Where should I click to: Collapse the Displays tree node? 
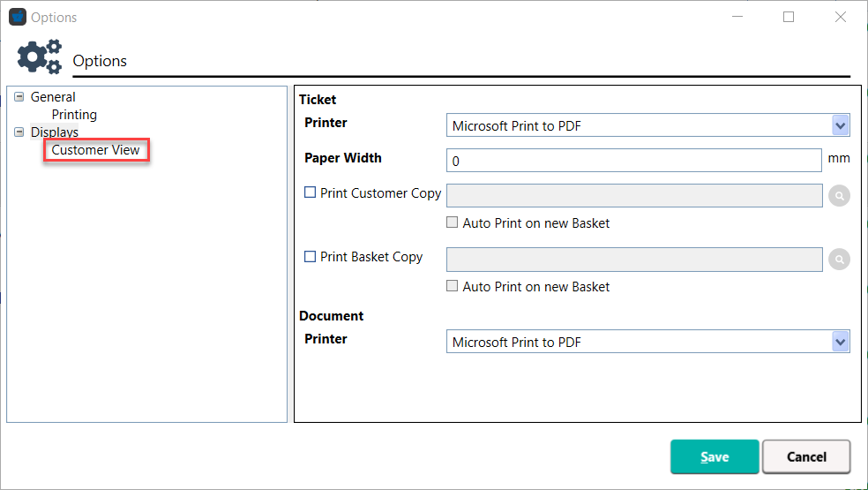19,132
